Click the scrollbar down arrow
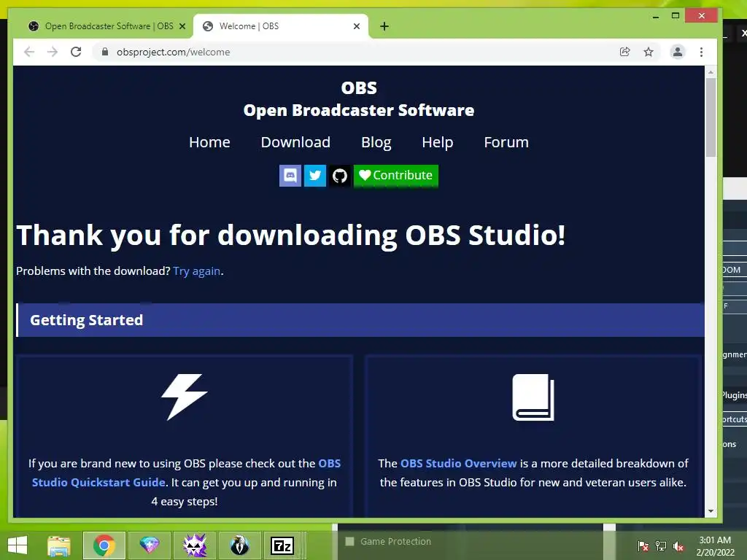747x560 pixels. click(711, 511)
